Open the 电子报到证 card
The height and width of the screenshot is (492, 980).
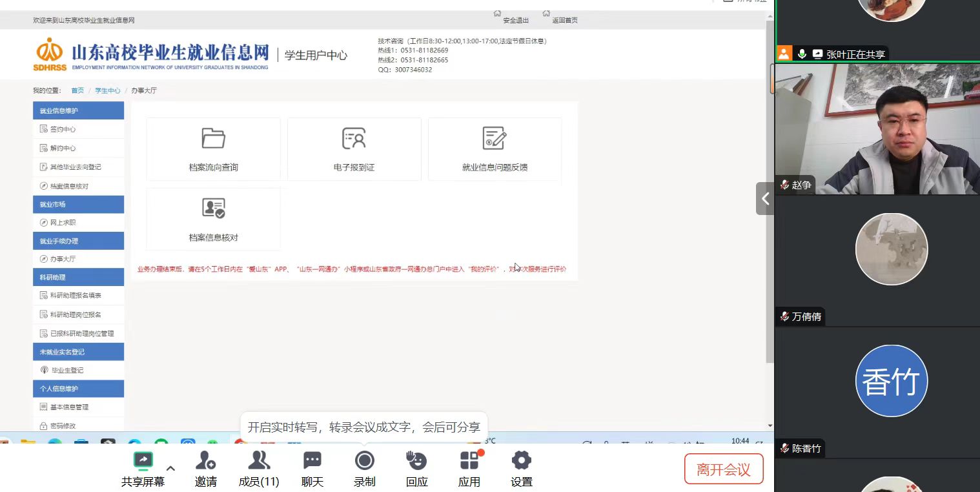354,149
